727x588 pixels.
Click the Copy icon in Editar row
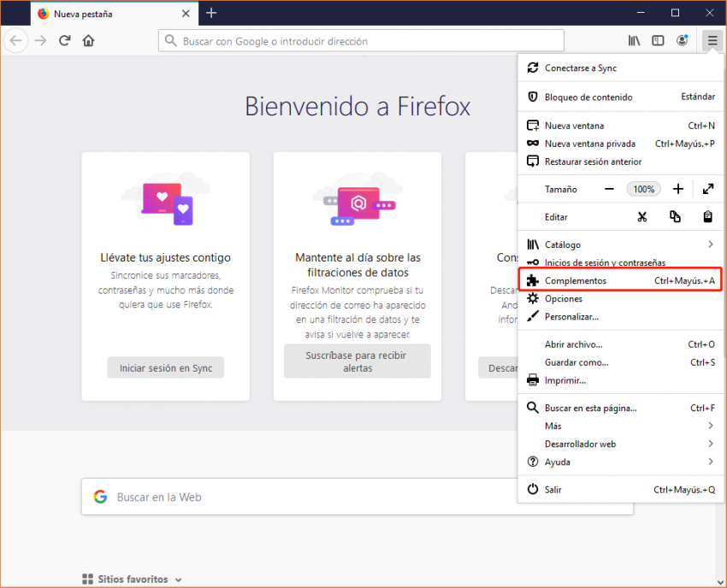pyautogui.click(x=676, y=217)
